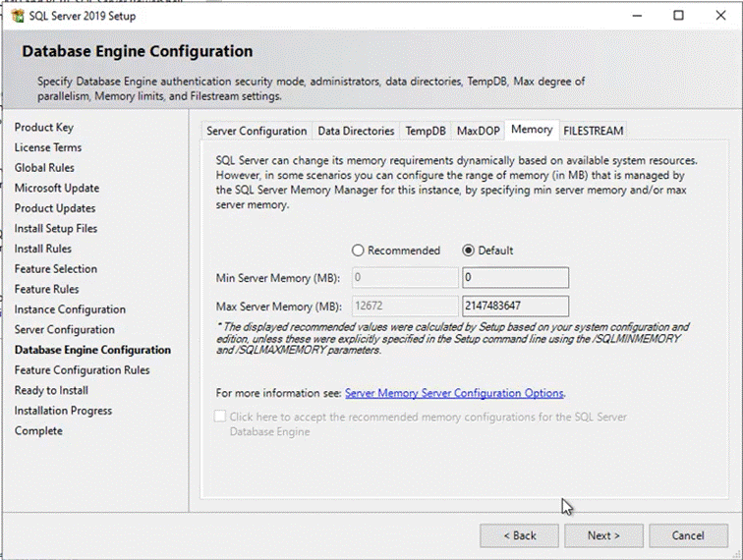Click the Product Key step
Viewport: 743px width, 560px height.
click(43, 127)
